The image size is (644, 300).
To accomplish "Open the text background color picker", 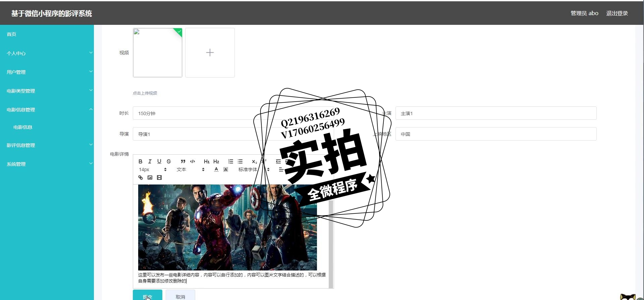I will 226,169.
